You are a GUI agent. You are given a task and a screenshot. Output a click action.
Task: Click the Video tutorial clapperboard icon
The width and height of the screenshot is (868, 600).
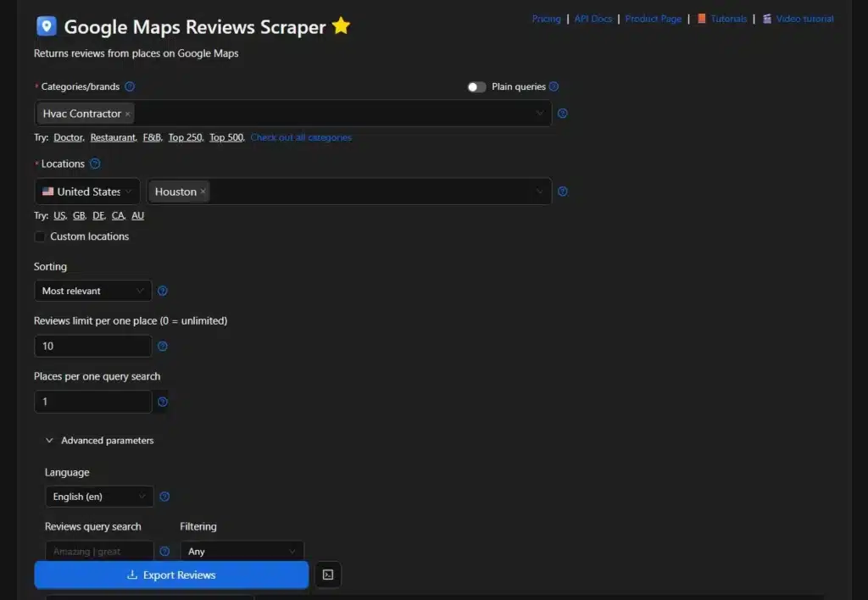769,18
